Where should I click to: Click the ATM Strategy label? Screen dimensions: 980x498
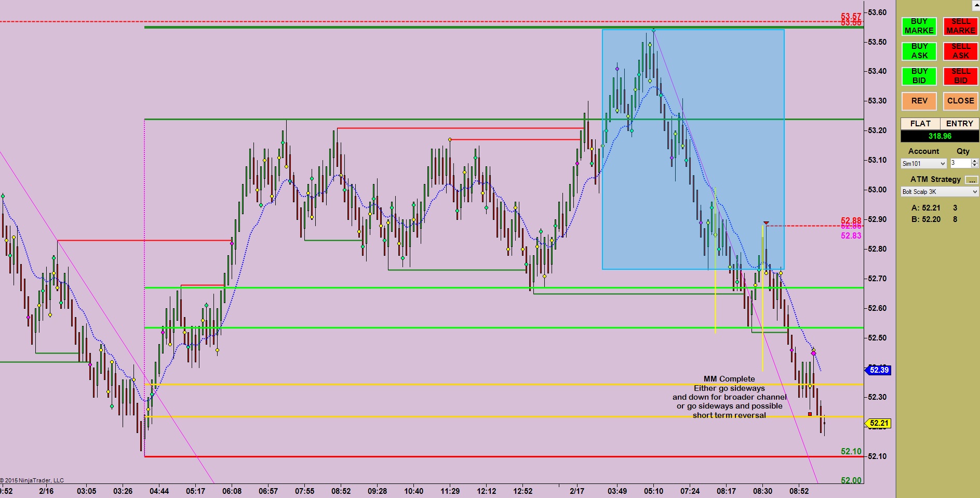point(935,179)
